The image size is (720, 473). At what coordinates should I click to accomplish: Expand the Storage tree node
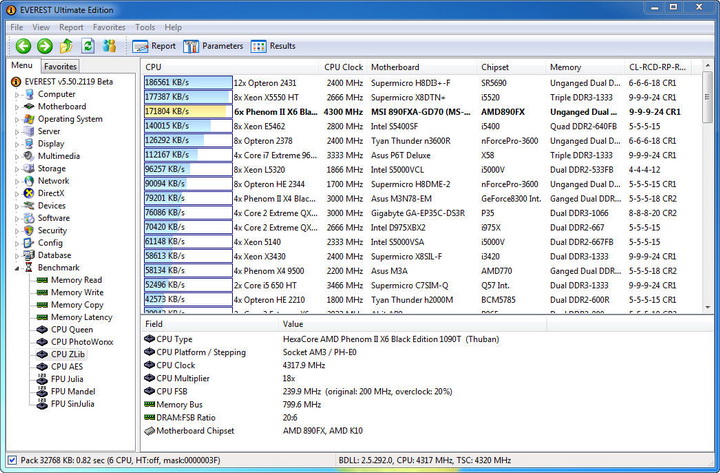[x=17, y=169]
